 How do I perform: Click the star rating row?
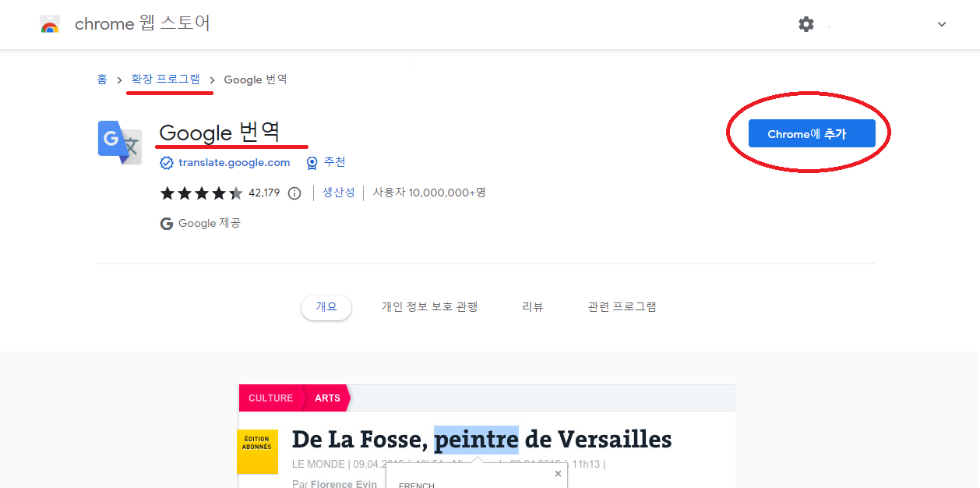(202, 193)
